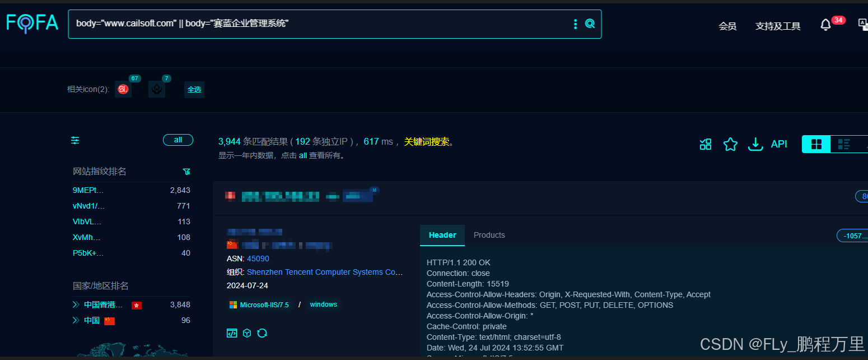Switch to the list view layout
This screenshot has width=868, height=360.
tap(844, 144)
